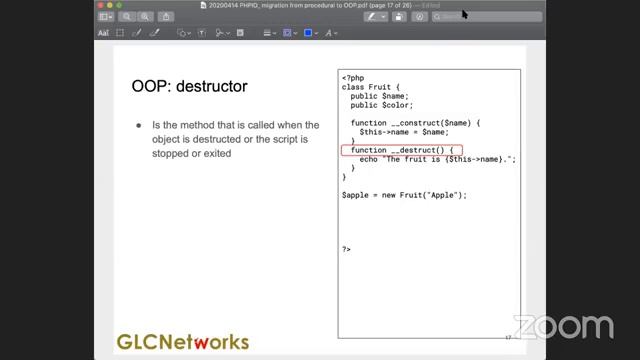Click the 'function __destruct()' code line

(x=402, y=150)
